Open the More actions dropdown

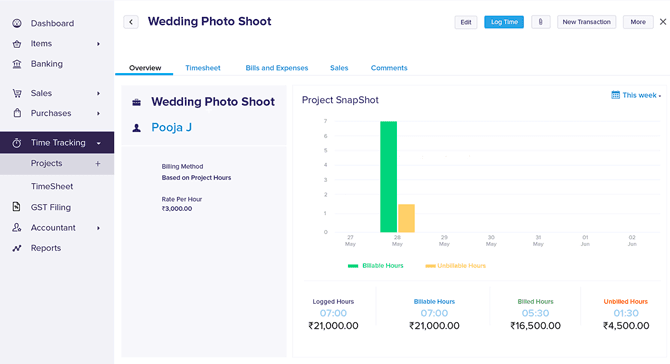638,22
